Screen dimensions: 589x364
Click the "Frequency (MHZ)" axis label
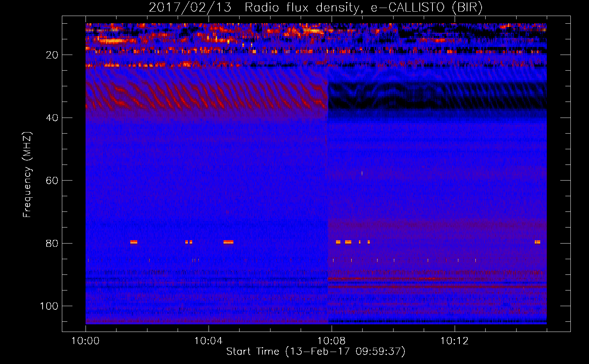point(27,174)
